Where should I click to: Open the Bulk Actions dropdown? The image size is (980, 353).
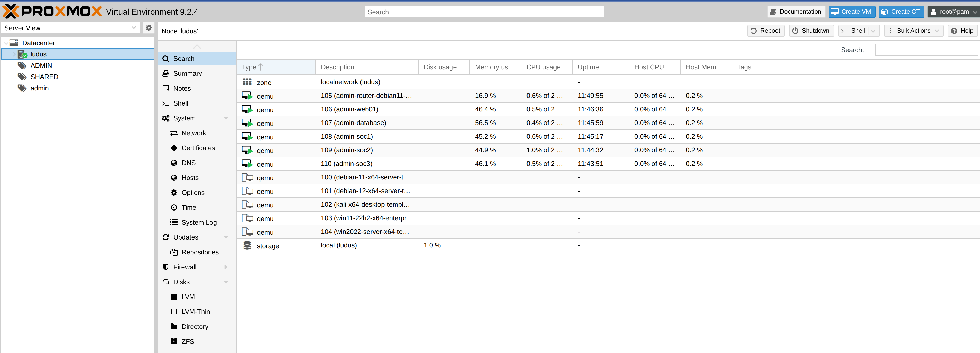click(914, 31)
